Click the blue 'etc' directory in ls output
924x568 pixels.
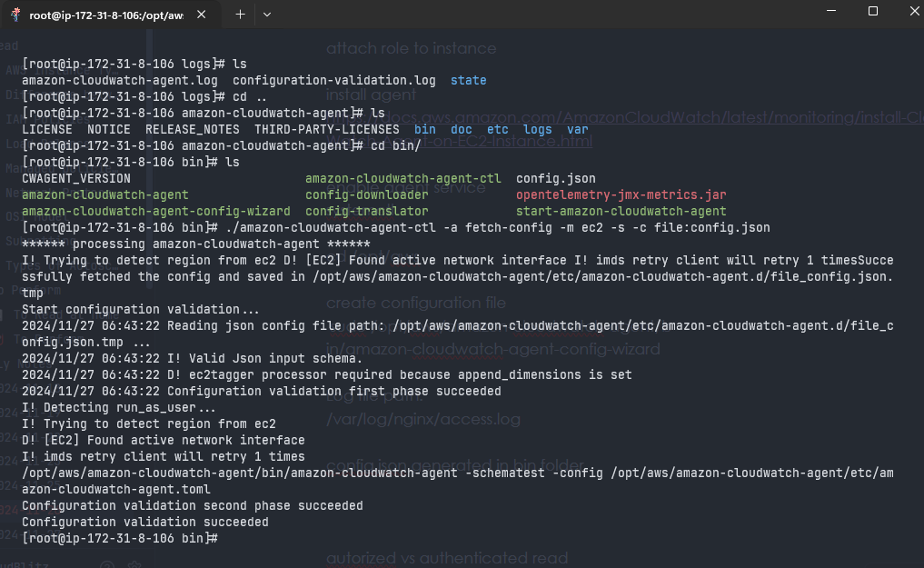point(497,129)
